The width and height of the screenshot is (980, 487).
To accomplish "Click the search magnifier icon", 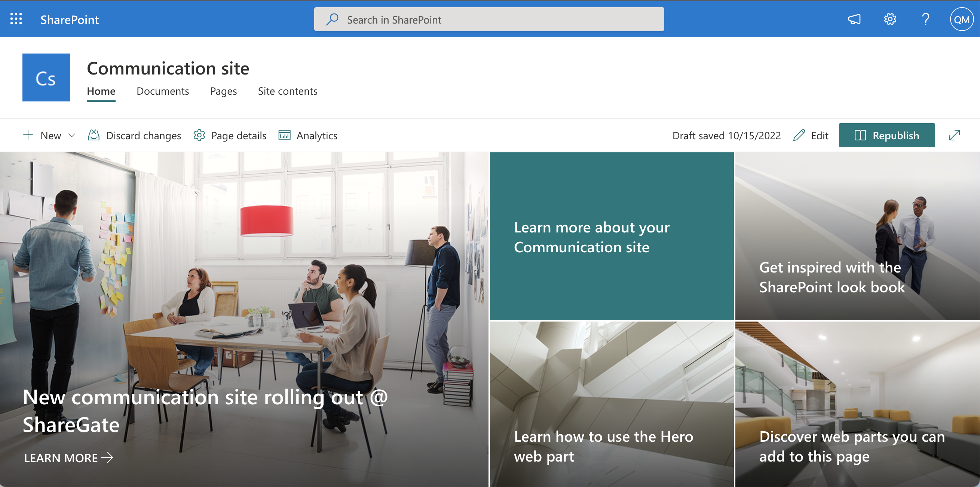I will 332,19.
